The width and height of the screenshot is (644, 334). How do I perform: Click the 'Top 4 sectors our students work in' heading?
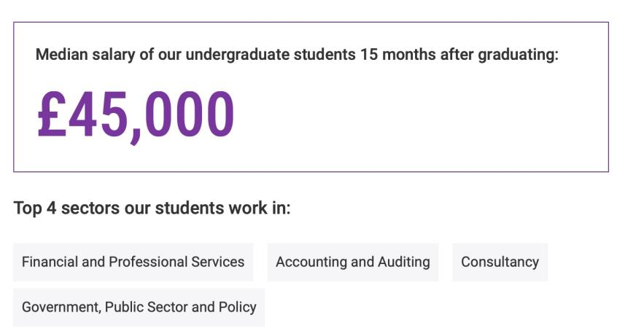click(152, 208)
